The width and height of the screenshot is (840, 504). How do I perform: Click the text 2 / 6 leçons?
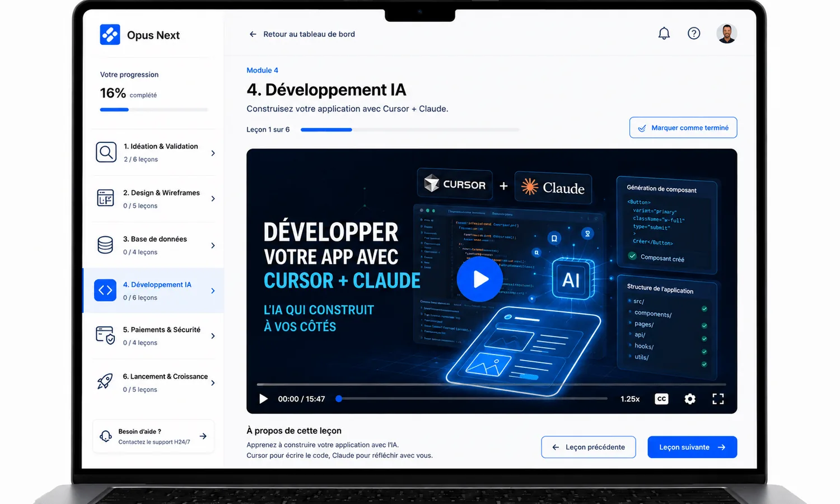point(141,160)
